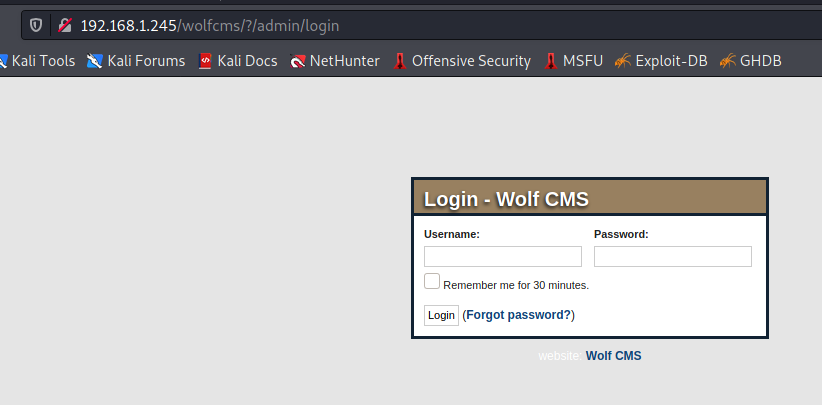Screen dimensions: 822x405
Task: Open the Kali Docs bookmark label
Action: (x=247, y=61)
